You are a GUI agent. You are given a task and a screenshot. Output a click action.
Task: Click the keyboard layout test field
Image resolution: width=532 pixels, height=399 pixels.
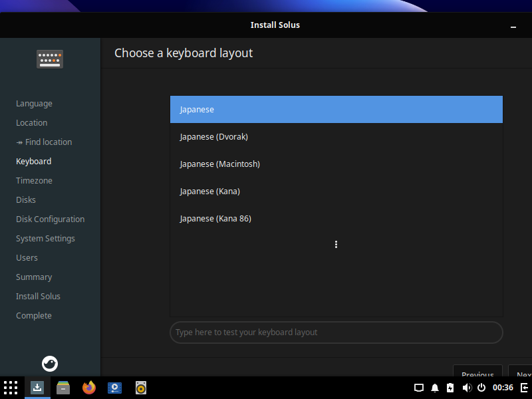(336, 332)
